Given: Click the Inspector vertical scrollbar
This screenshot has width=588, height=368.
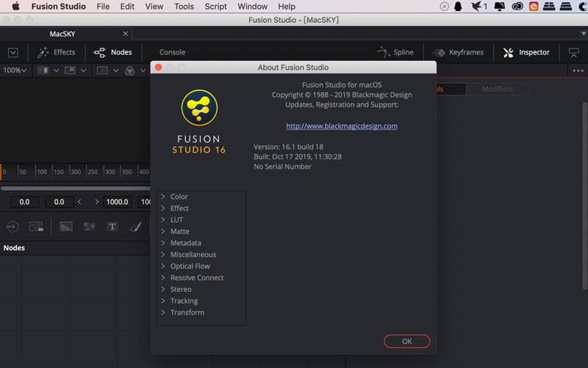Looking at the screenshot, I should pos(584,195).
